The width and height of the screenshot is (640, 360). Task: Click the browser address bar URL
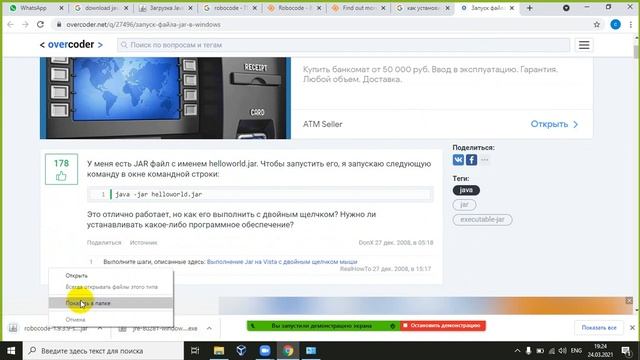[x=143, y=24]
